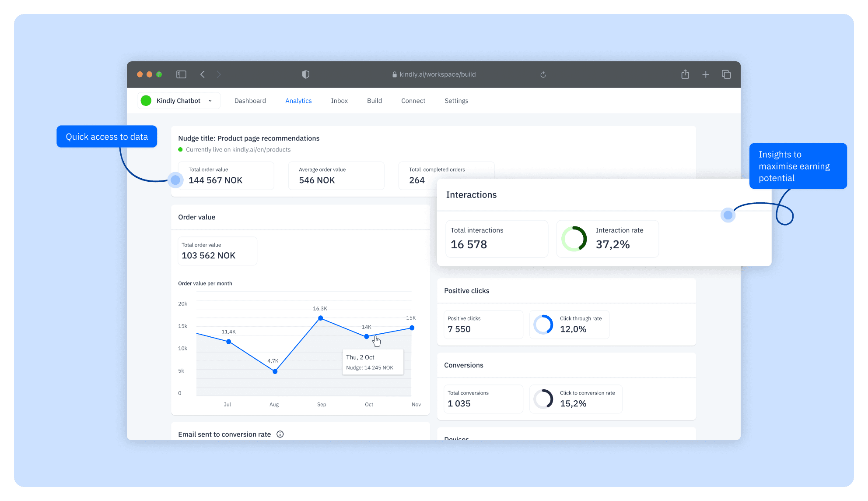Click the 144 567 NOK total order value
This screenshot has width=868, height=501.
215,180
